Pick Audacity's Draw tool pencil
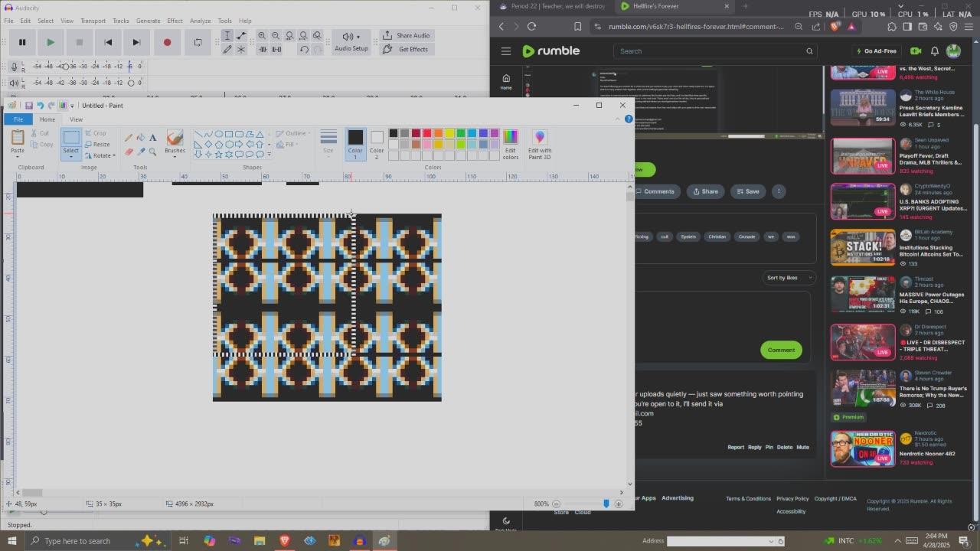 (x=227, y=50)
